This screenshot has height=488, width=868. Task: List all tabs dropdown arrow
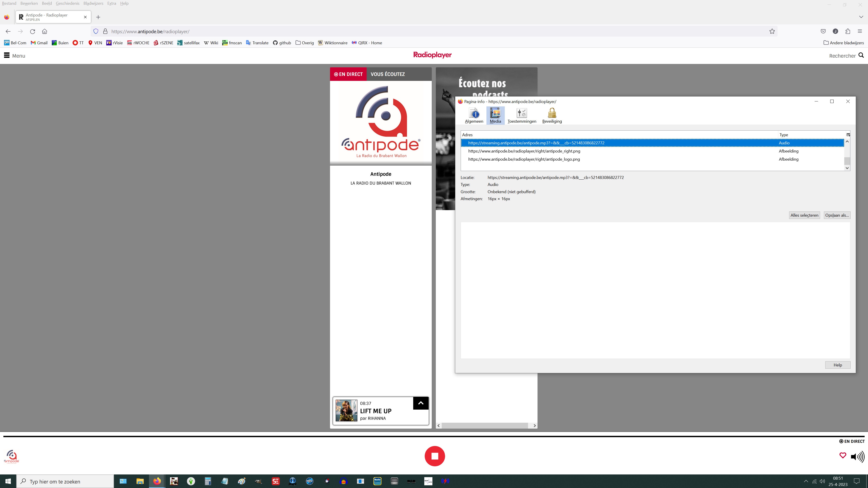(861, 17)
